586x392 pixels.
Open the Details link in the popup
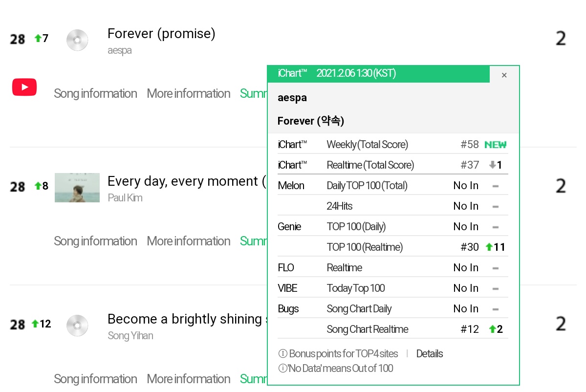430,353
